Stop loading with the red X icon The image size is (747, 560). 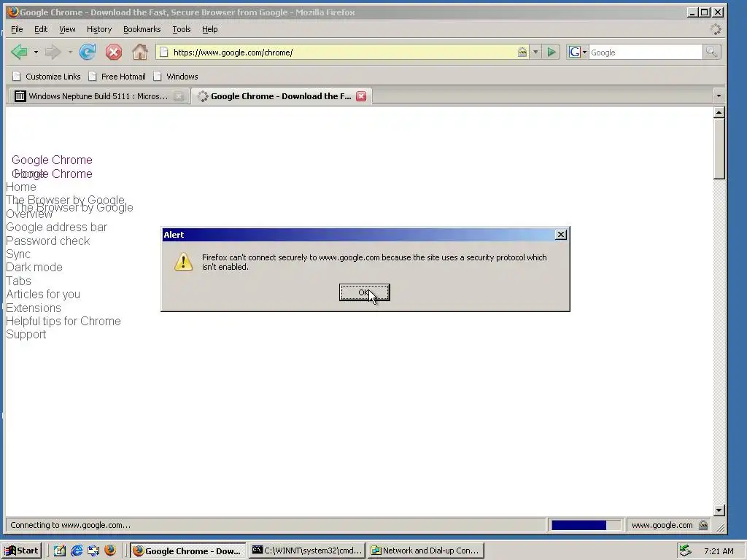pyautogui.click(x=113, y=52)
